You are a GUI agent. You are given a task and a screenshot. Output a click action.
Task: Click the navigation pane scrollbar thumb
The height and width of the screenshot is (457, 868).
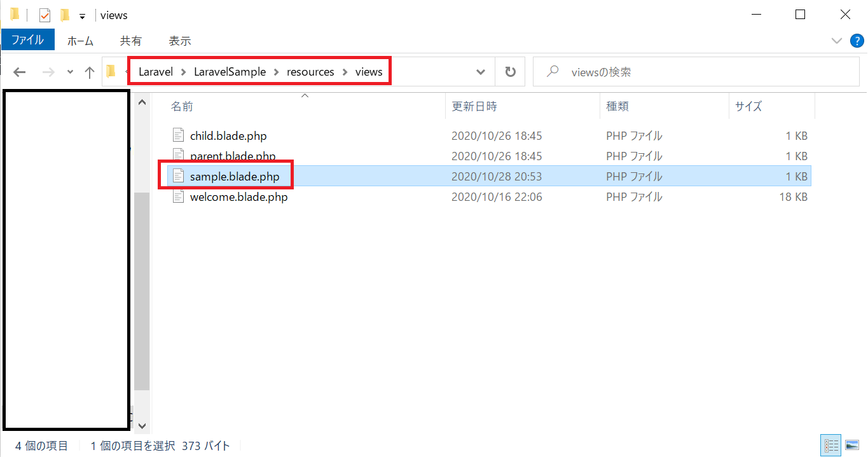click(x=142, y=291)
